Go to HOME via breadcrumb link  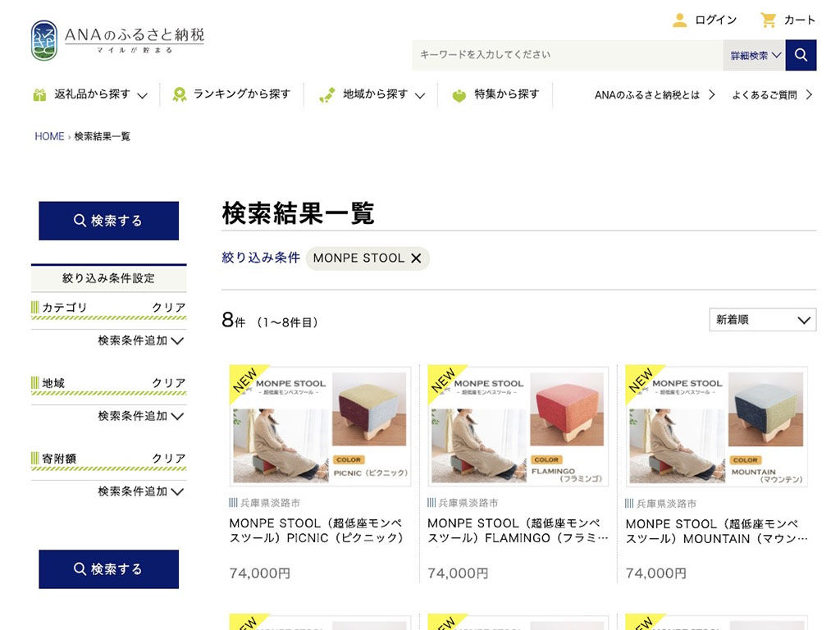pos(49,137)
